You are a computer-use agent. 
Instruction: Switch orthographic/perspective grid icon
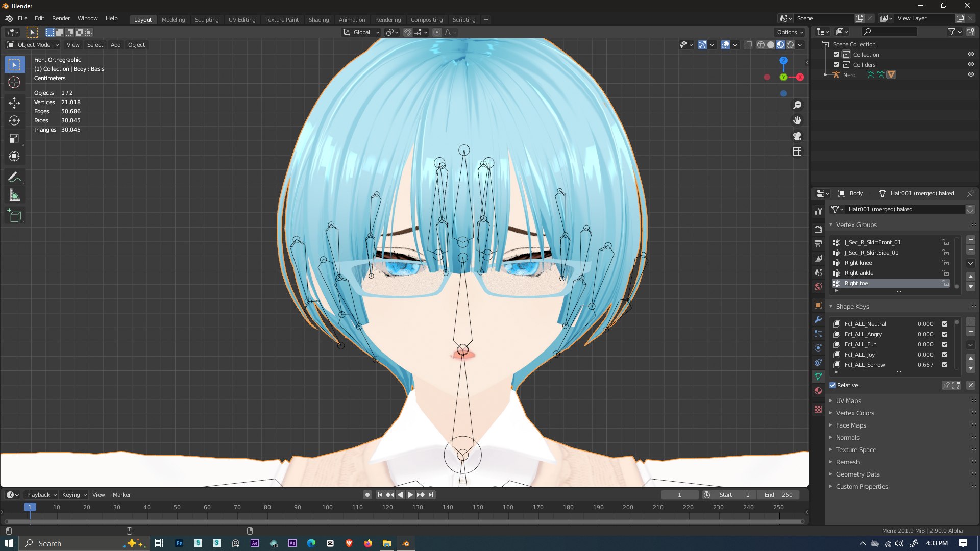(797, 152)
